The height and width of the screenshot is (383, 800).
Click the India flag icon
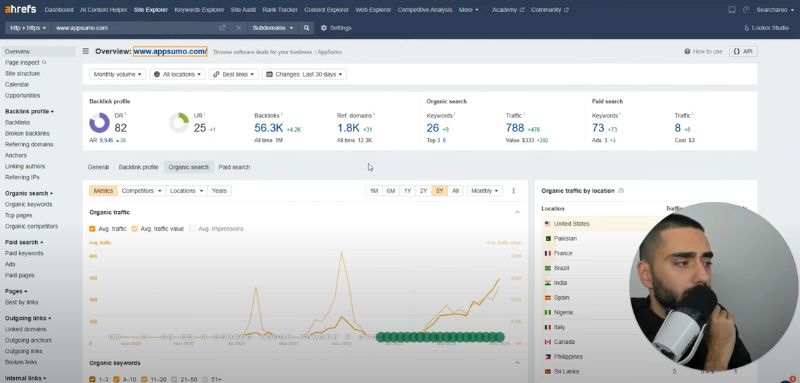point(547,283)
